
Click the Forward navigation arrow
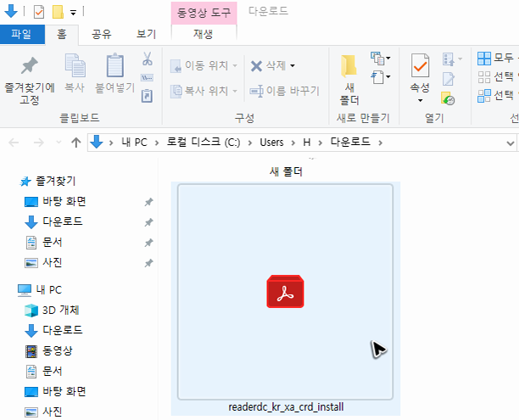coord(38,143)
